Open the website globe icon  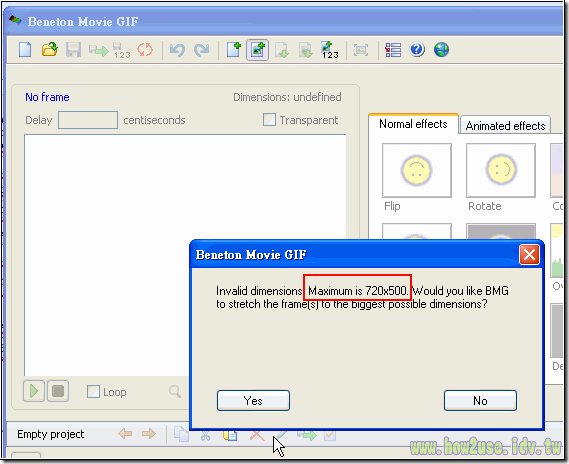pyautogui.click(x=441, y=50)
